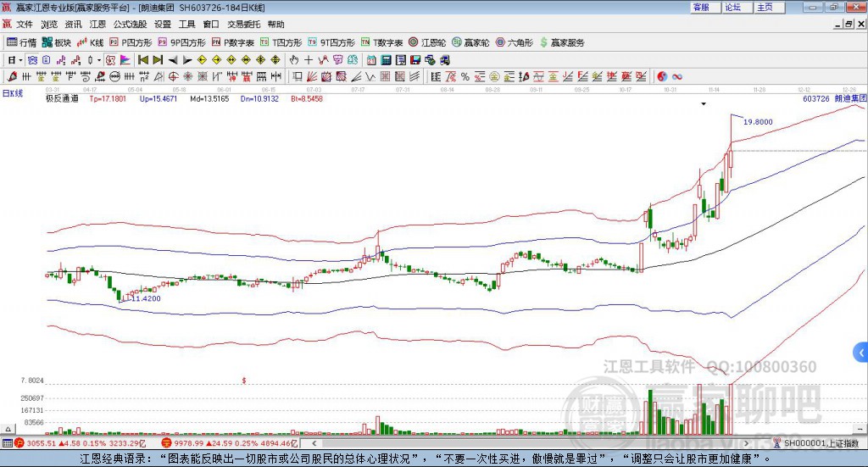Open the T数字表 tool
The width and height of the screenshot is (868, 467).
(x=381, y=42)
